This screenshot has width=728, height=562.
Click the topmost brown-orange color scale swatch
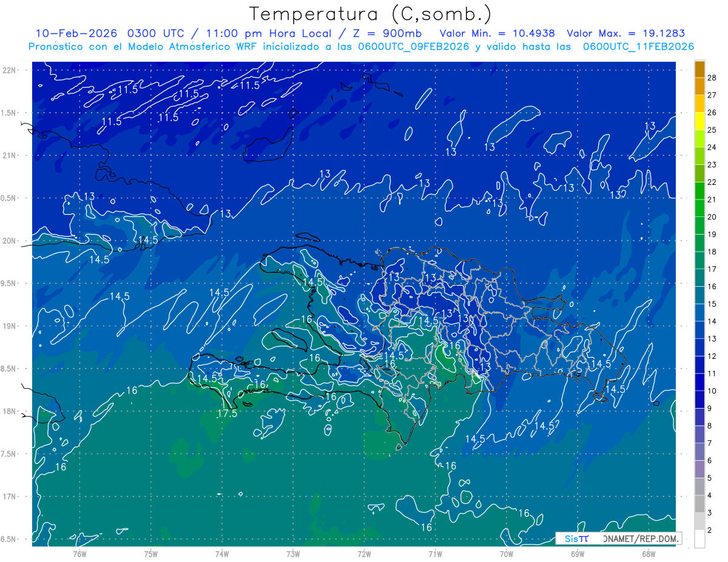pyautogui.click(x=699, y=69)
